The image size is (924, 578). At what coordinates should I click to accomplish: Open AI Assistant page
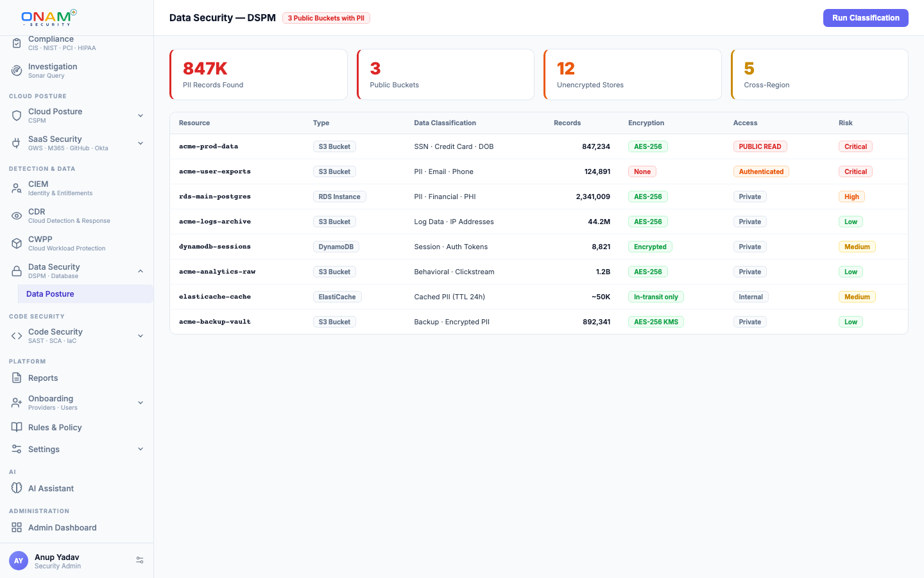click(77, 488)
